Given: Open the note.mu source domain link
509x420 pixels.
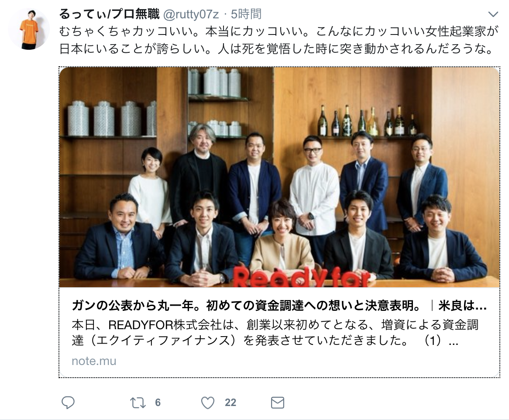Looking at the screenshot, I should pyautogui.click(x=94, y=361).
